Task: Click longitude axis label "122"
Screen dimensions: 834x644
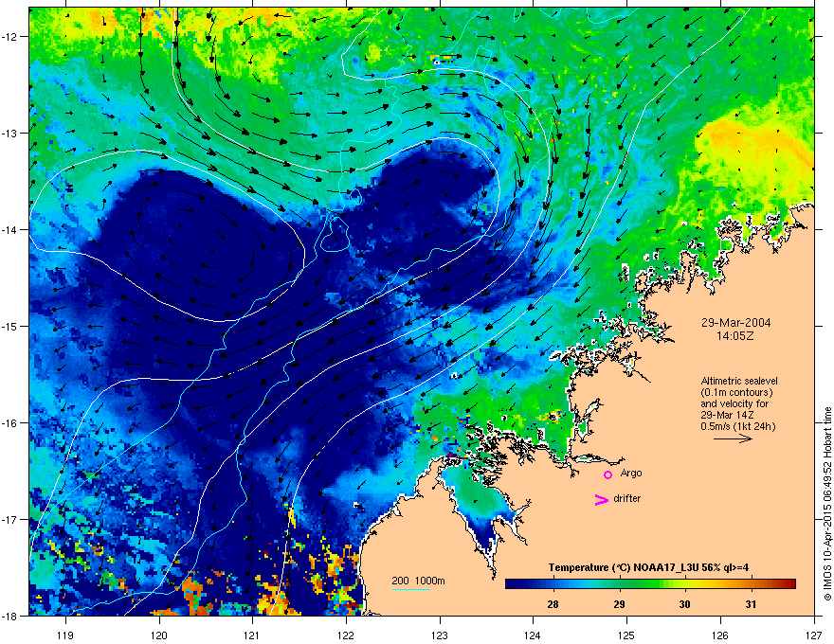Action: [346, 635]
